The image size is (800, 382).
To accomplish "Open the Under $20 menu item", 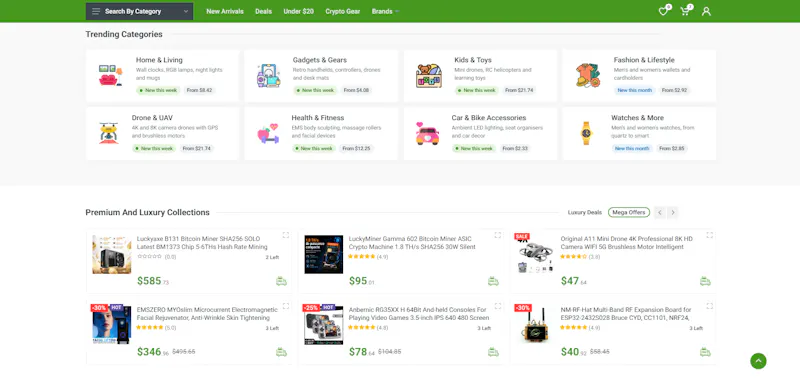I will 298,11.
